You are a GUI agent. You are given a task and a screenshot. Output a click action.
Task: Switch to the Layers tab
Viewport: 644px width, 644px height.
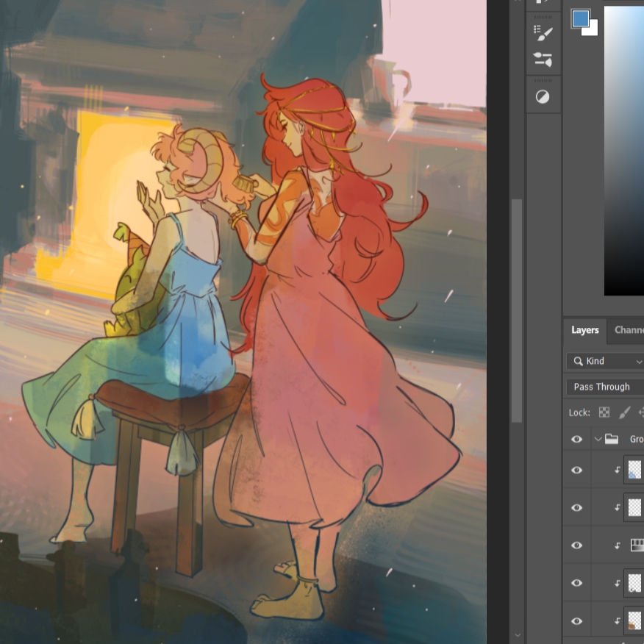[x=584, y=330]
